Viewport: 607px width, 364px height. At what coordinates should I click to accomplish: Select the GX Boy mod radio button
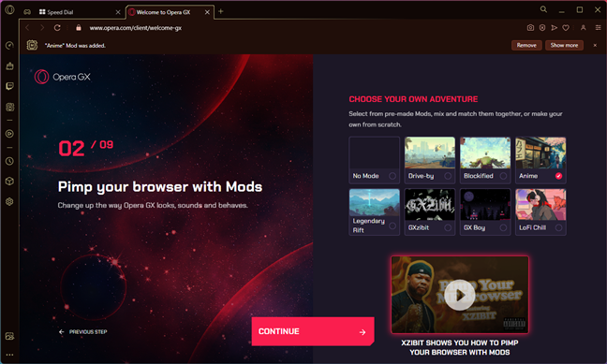pos(503,227)
